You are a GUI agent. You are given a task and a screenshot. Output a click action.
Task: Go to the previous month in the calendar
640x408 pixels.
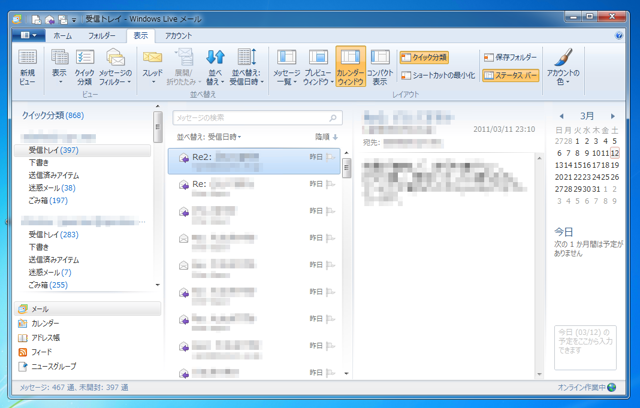pyautogui.click(x=562, y=116)
